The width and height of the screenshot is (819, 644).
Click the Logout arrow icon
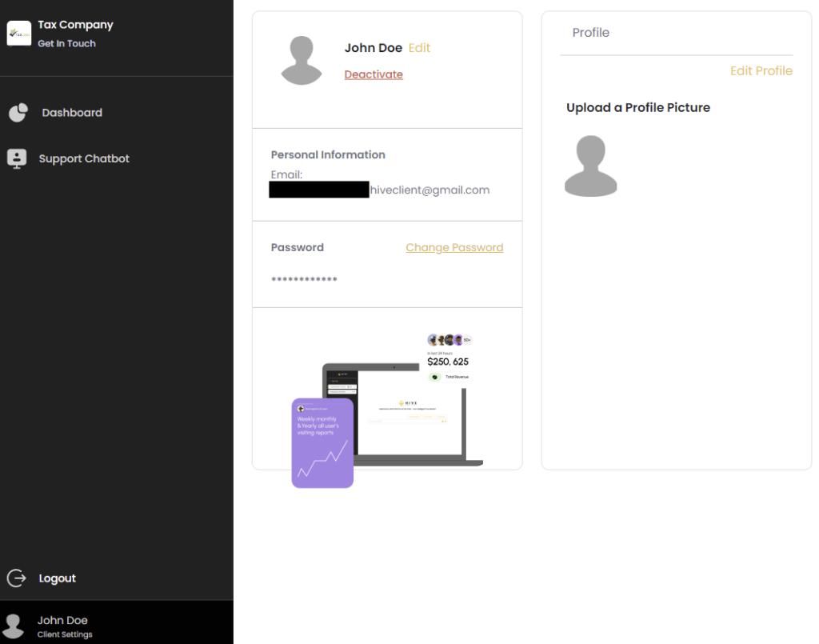(x=17, y=578)
